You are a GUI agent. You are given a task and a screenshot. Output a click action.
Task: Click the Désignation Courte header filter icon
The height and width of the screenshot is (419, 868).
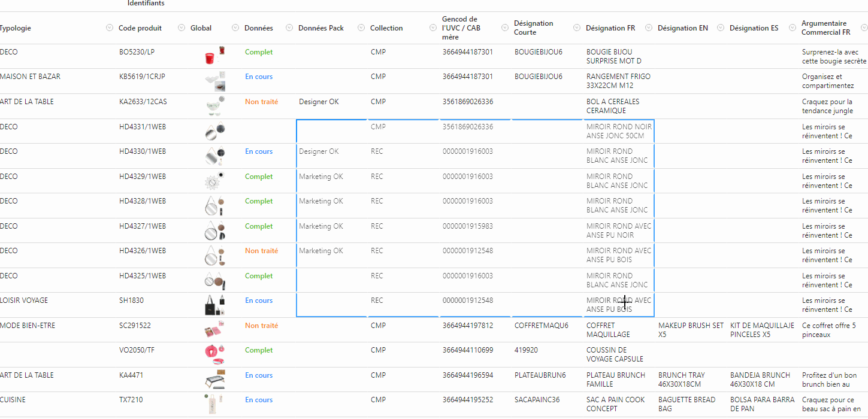576,28
